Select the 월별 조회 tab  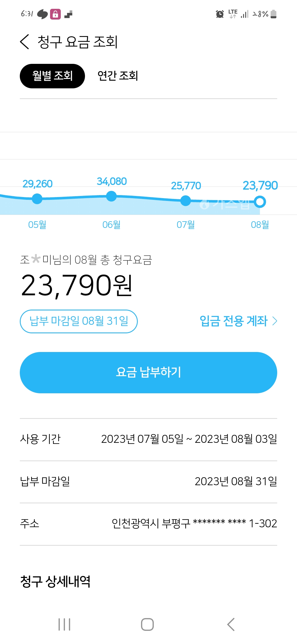click(52, 76)
